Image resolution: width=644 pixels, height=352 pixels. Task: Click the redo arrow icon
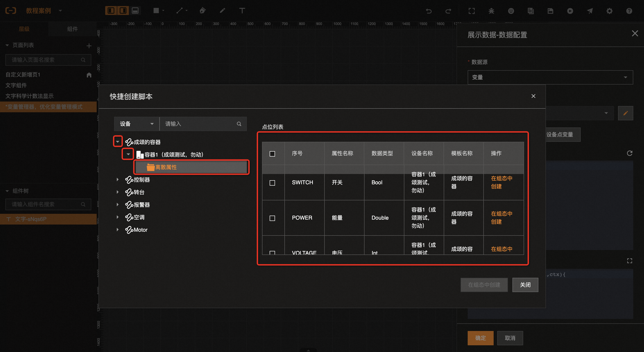448,11
